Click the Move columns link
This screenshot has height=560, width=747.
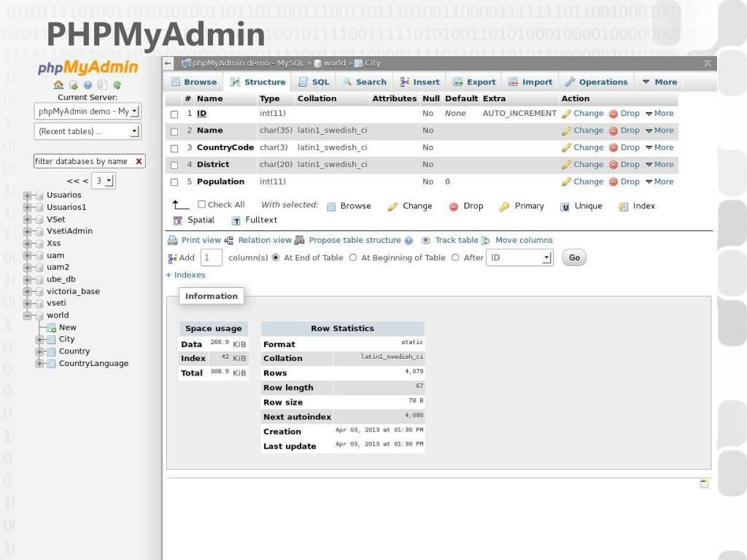[x=524, y=240]
